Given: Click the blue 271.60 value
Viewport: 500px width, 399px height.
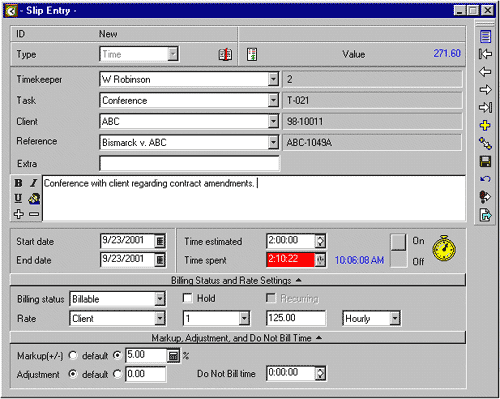Looking at the screenshot, I should 447,54.
